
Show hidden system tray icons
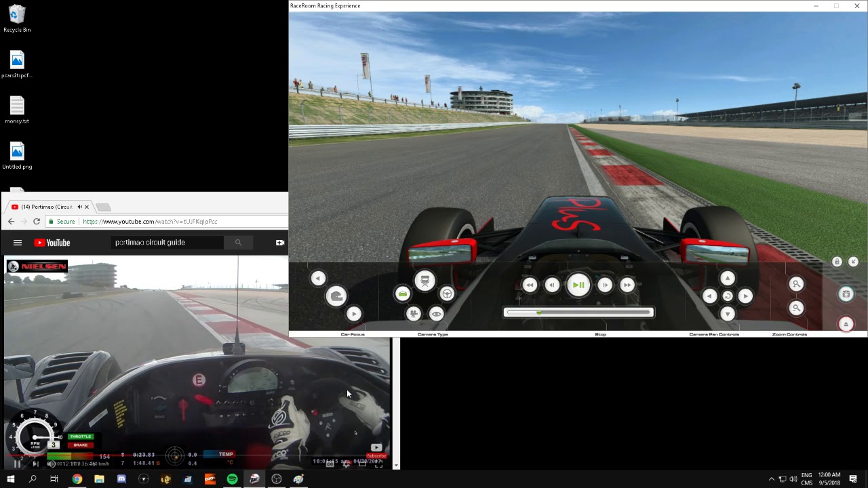click(x=771, y=479)
